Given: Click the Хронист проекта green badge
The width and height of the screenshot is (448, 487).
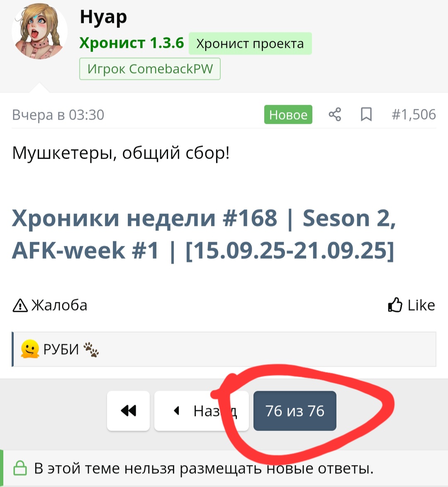Looking at the screenshot, I should tap(250, 44).
